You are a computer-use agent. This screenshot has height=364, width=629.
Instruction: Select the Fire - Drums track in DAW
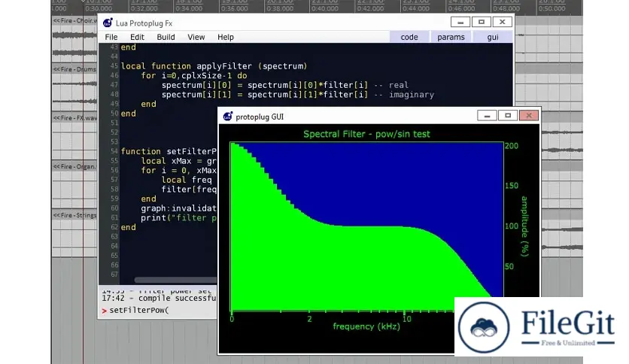pos(74,69)
